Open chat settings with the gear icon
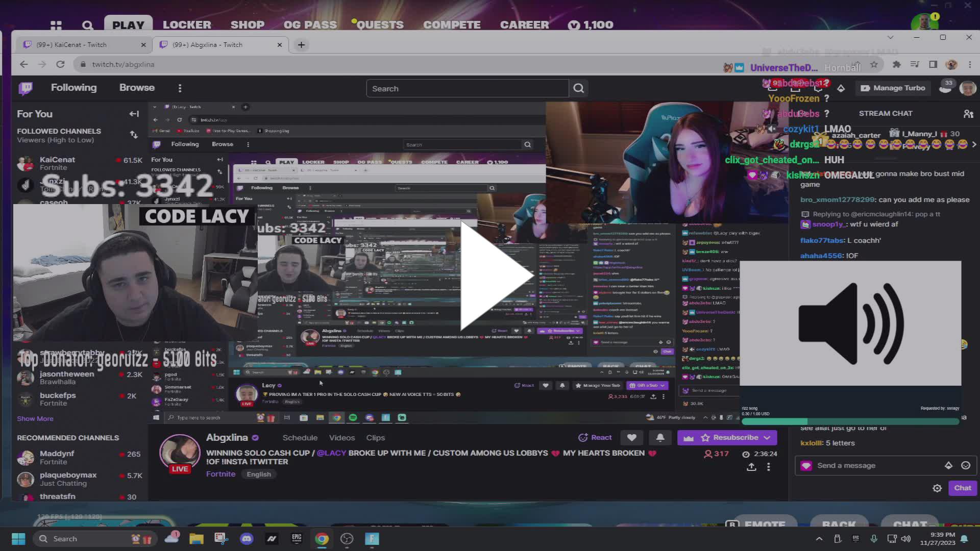Viewport: 980px width, 551px height. pos(937,488)
